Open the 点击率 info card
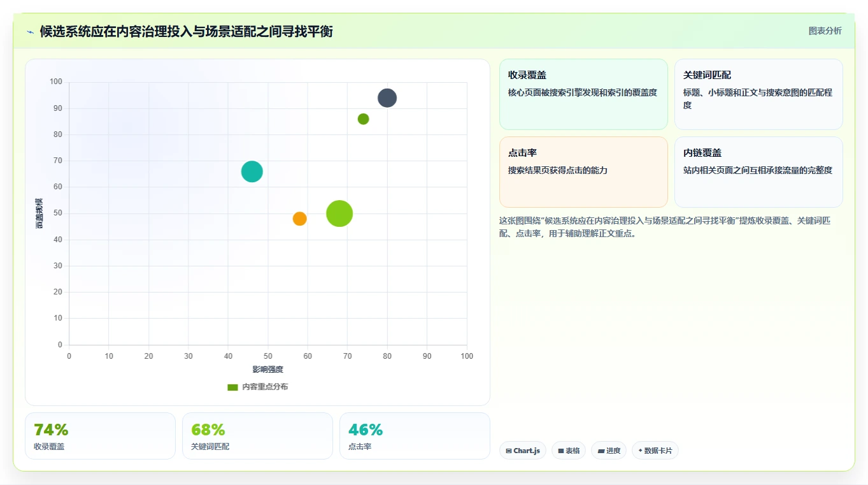Image resolution: width=868 pixels, height=485 pixels. (583, 172)
